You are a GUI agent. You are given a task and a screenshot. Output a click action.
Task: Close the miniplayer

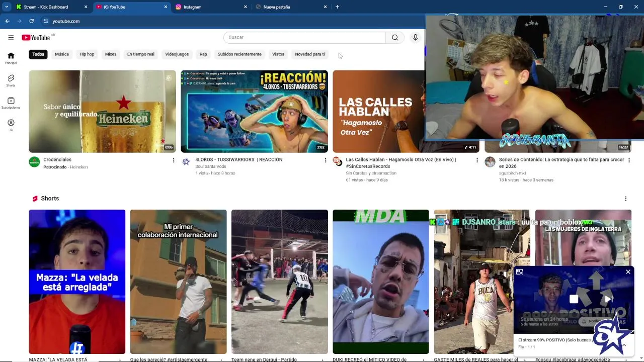coord(628,272)
